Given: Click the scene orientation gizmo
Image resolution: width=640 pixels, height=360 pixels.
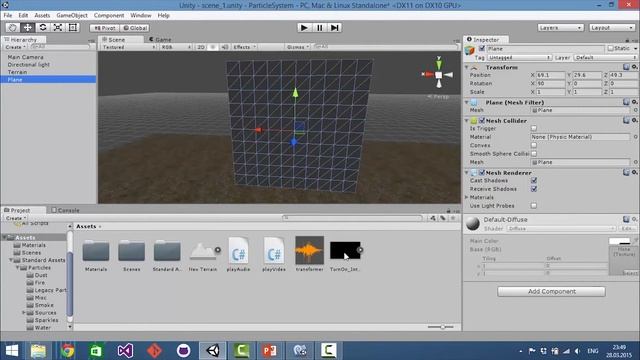Looking at the screenshot, I should point(438,74).
